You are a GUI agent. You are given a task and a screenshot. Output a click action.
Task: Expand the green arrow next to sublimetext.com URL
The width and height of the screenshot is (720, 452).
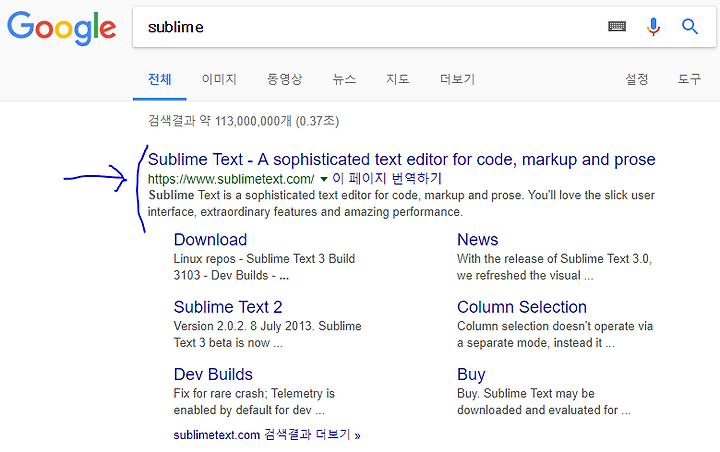tap(324, 179)
